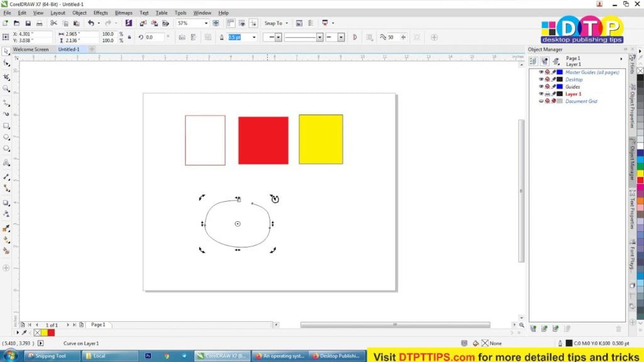Viewport: 644px width, 362px height.
Task: Open the Snap To dropdown
Action: tap(287, 23)
